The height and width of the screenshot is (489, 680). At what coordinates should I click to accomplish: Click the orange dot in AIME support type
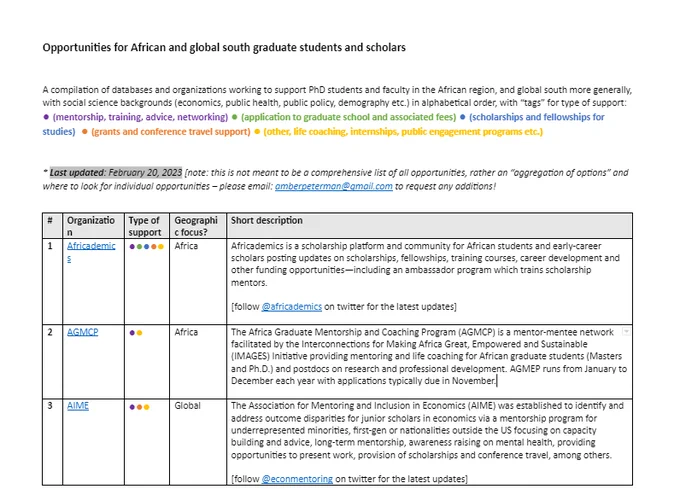coord(139,407)
